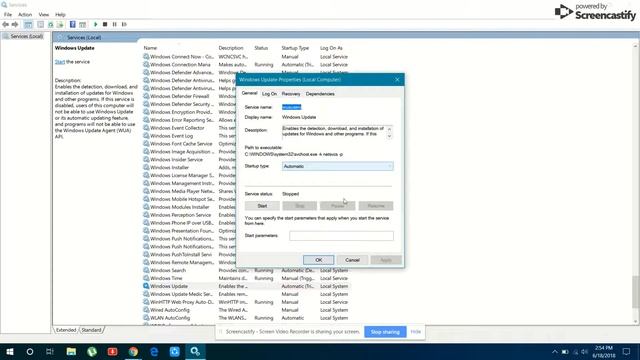Click Start the service link
This screenshot has width=640, height=360.
(60, 62)
